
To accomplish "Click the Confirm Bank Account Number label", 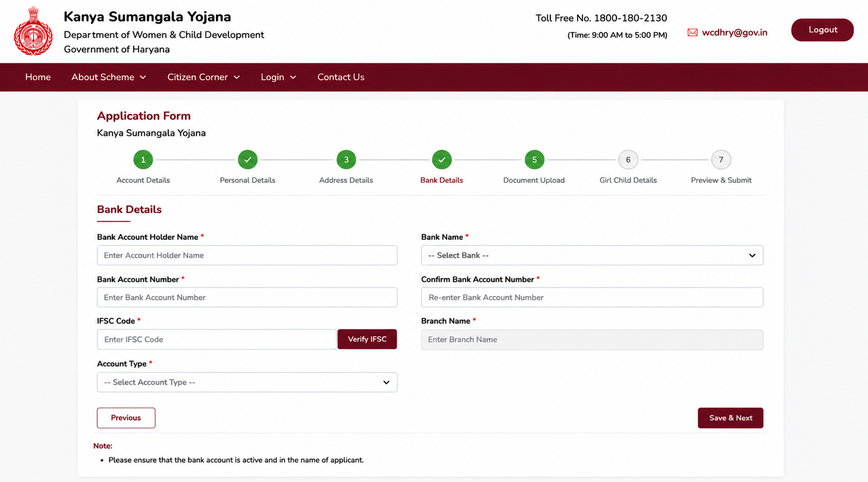I will [x=478, y=279].
